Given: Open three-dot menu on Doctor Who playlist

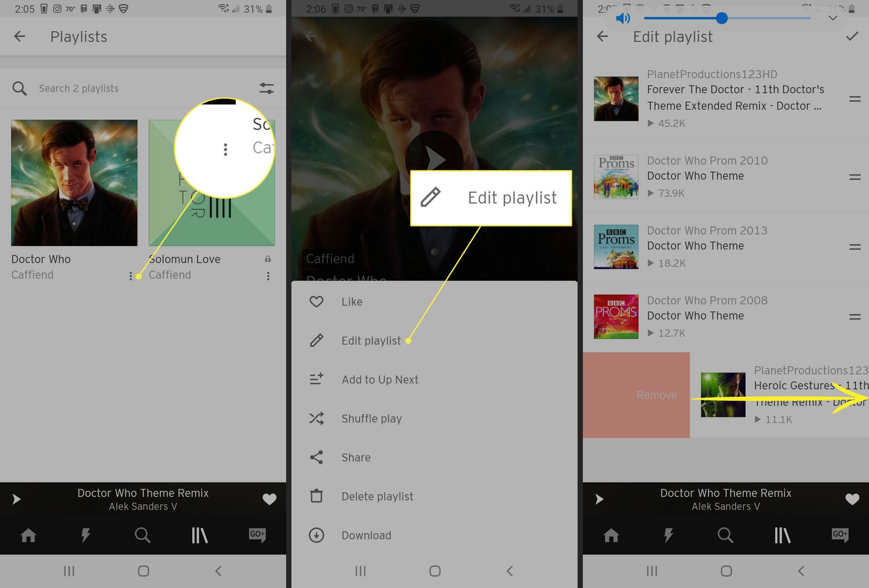Looking at the screenshot, I should [131, 276].
